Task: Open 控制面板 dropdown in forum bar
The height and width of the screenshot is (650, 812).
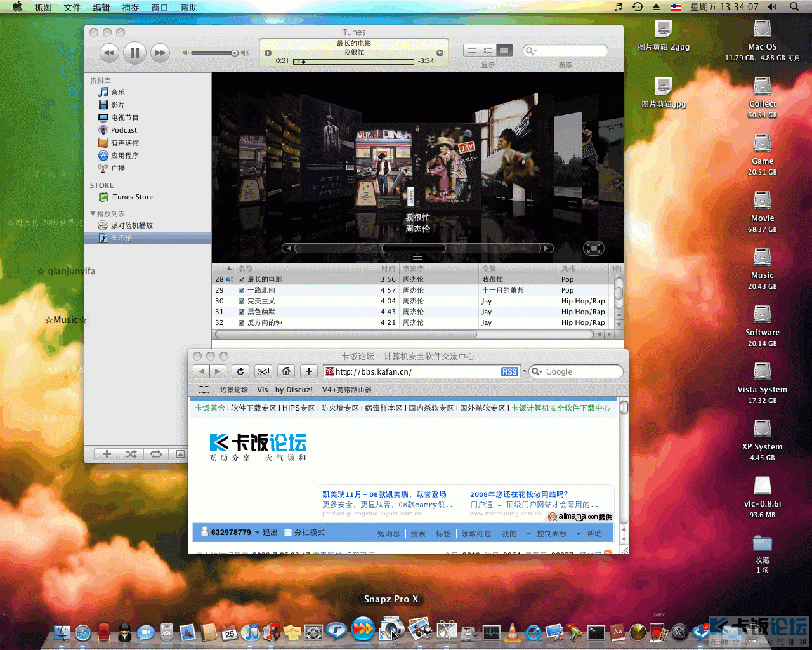Action: tap(578, 534)
